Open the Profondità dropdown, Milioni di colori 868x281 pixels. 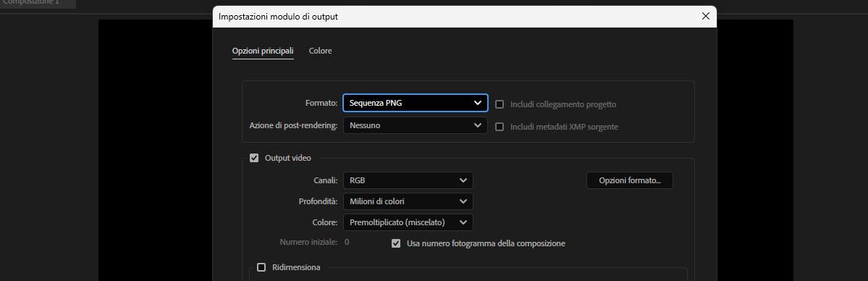pyautogui.click(x=408, y=202)
